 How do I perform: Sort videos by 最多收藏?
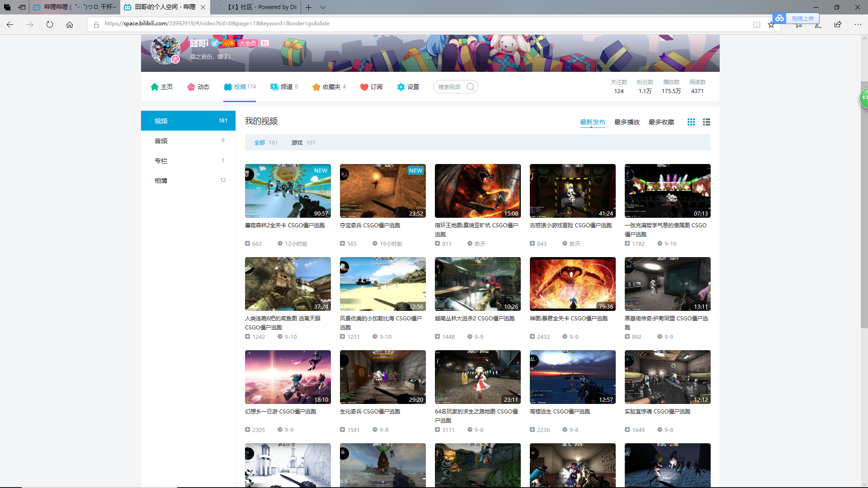tap(661, 122)
